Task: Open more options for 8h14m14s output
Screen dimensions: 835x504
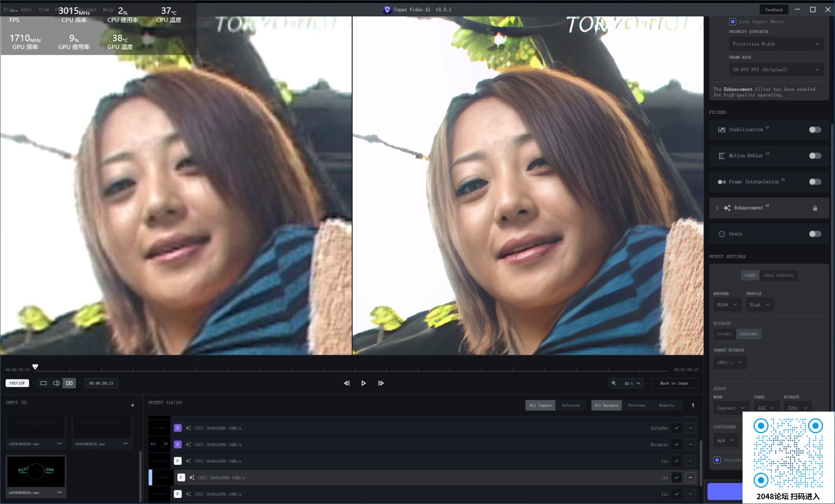Action: point(690,445)
